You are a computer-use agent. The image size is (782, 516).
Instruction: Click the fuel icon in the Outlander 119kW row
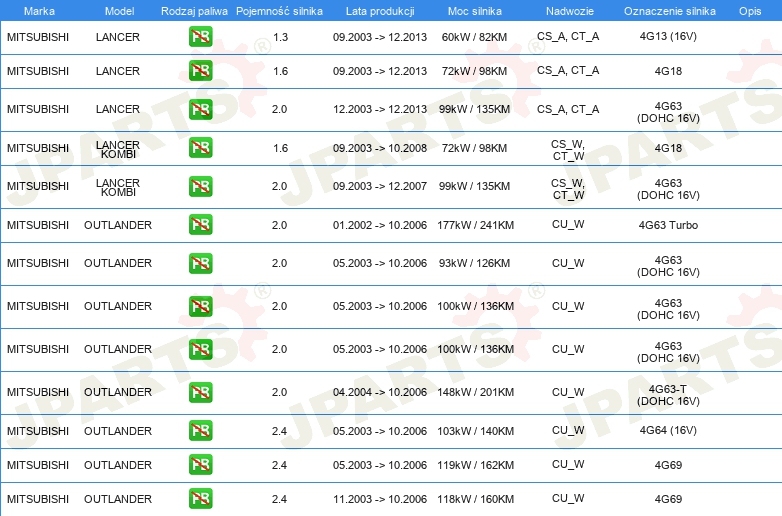200,464
